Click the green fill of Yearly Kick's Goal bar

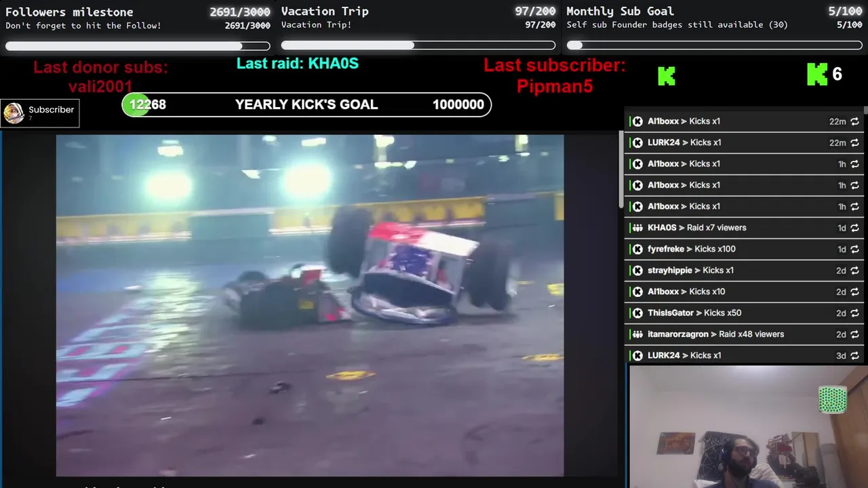[136, 104]
